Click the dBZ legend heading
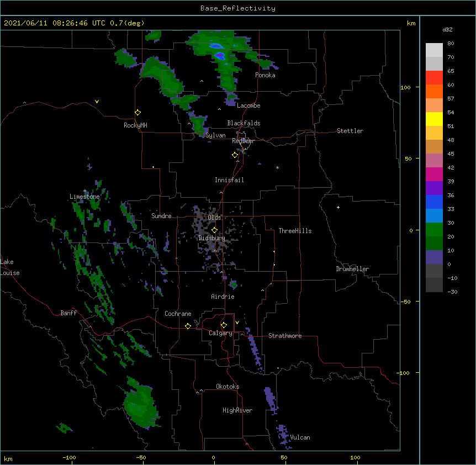The width and height of the screenshot is (476, 465). coord(447,29)
